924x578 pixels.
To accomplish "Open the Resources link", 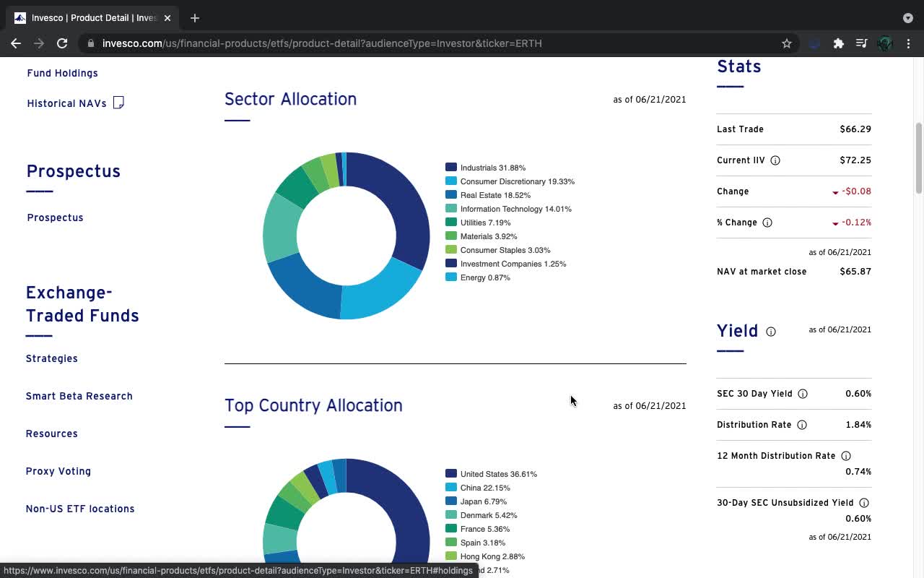I will point(52,433).
